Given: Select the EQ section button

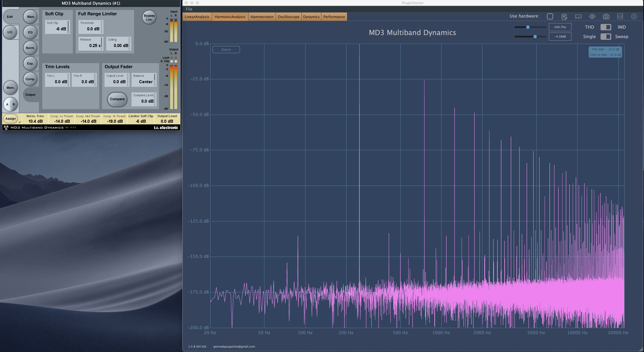Looking at the screenshot, I should 30,32.
